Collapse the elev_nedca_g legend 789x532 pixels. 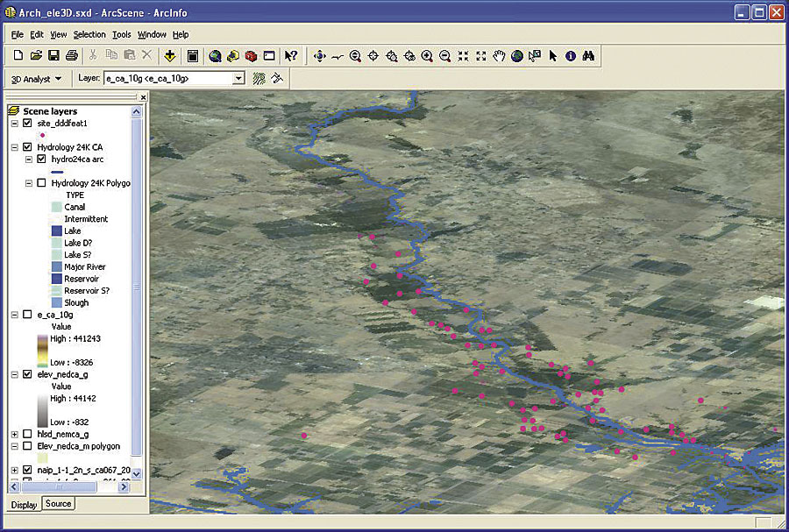(15, 374)
